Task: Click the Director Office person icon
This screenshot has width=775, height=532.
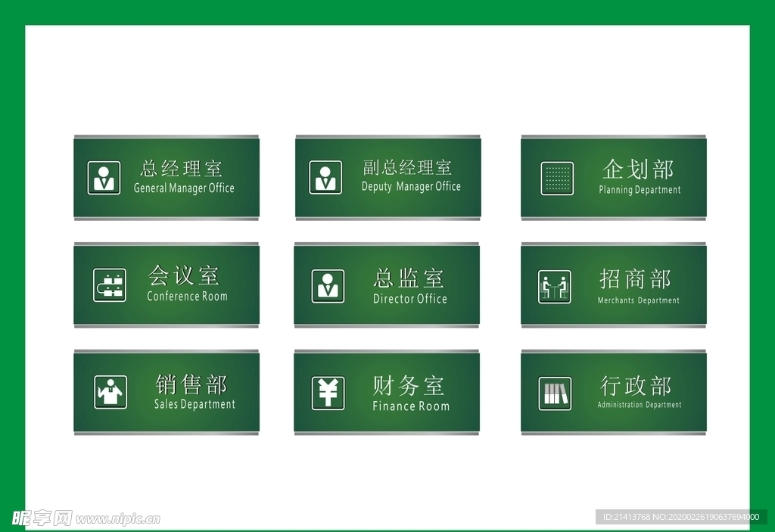Action: click(328, 286)
